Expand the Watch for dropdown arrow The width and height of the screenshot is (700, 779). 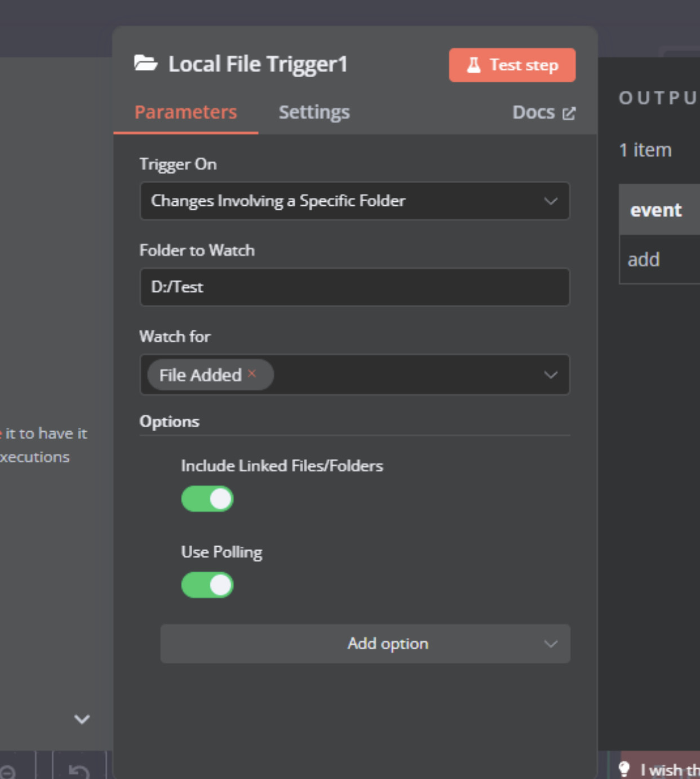551,375
